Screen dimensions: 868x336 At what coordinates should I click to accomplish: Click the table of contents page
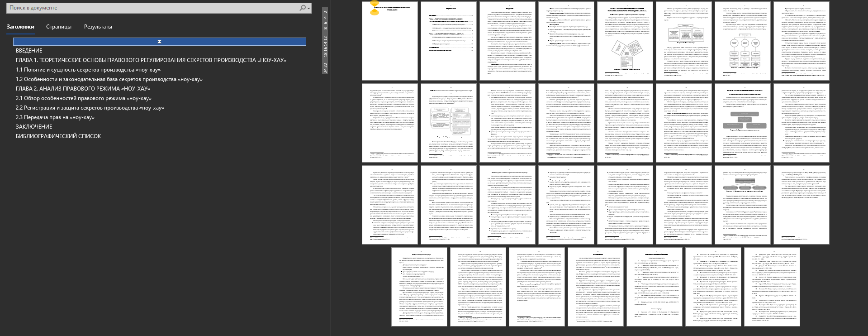449,41
